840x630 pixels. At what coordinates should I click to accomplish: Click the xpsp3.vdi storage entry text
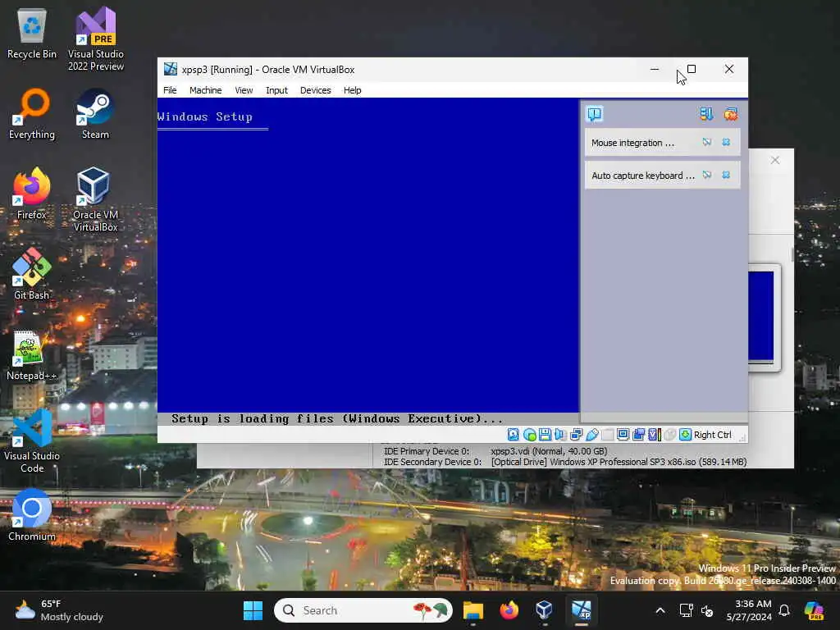pos(549,451)
